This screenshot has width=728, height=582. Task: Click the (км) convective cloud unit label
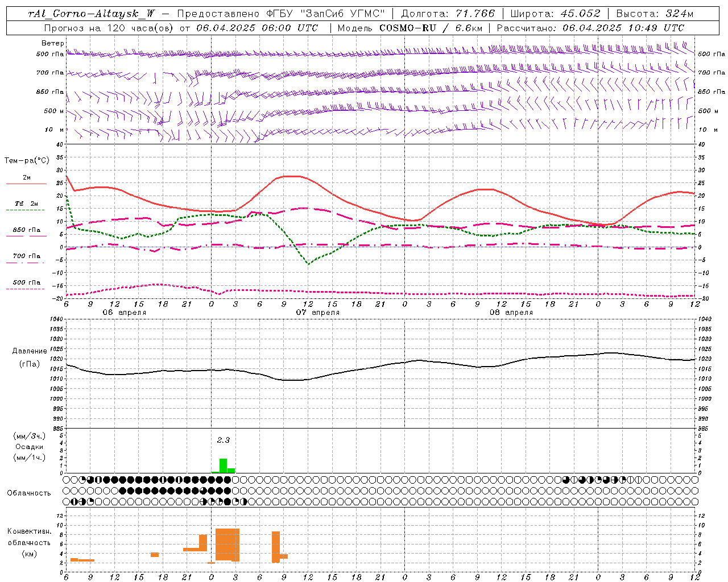tap(30, 554)
